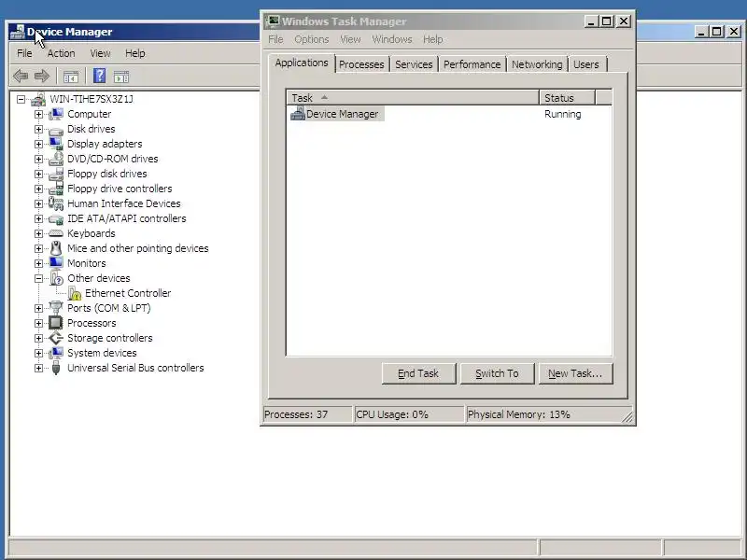Click the End Task button
The height and width of the screenshot is (560, 747).
pyautogui.click(x=418, y=374)
